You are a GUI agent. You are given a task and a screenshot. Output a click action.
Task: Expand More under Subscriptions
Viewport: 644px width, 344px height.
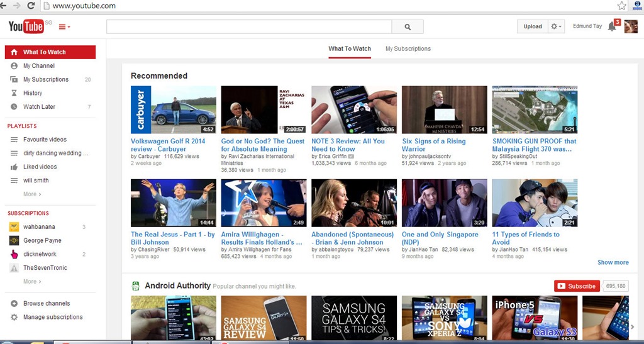[32, 282]
